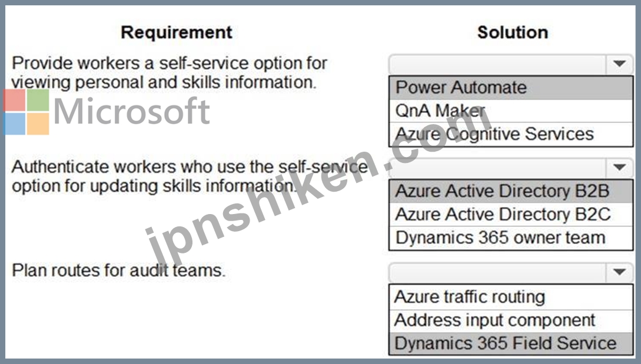This screenshot has height=364, width=641.
Task: Click the Solution column header
Action: [513, 32]
